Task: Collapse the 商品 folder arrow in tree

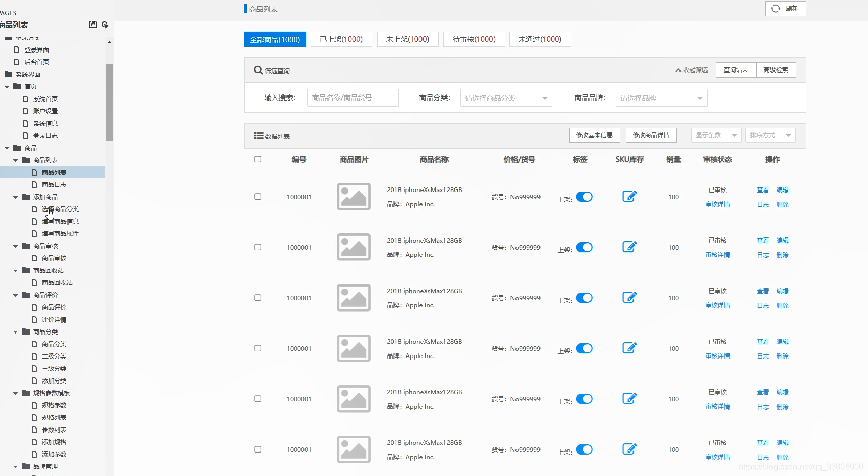Action: click(7, 148)
